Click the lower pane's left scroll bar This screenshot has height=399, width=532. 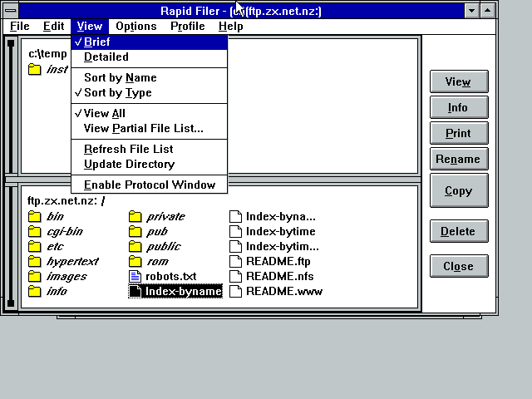pos(11,246)
